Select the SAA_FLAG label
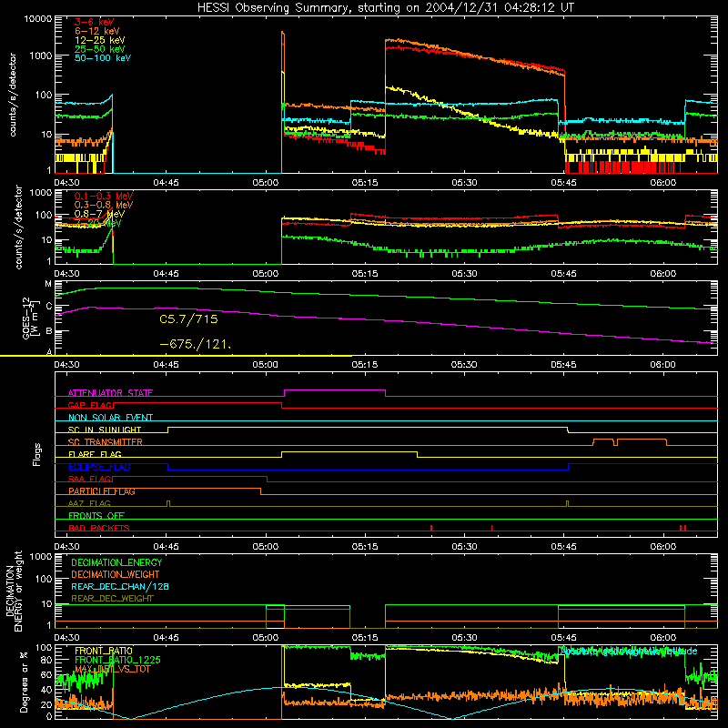The height and width of the screenshot is (728, 728). click(90, 479)
